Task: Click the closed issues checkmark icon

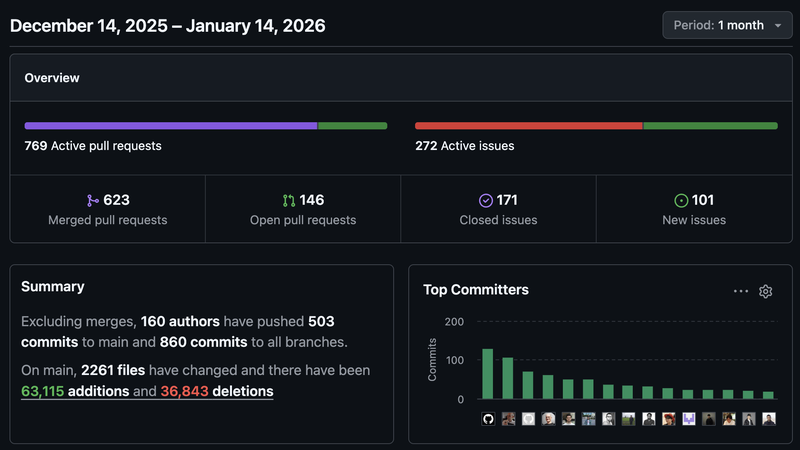Action: [486, 200]
